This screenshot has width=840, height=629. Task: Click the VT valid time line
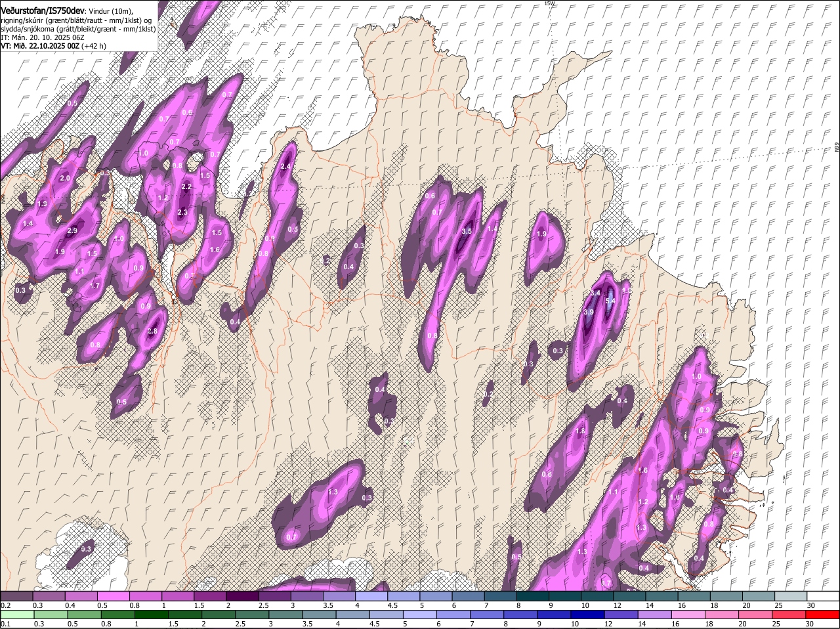52,46
